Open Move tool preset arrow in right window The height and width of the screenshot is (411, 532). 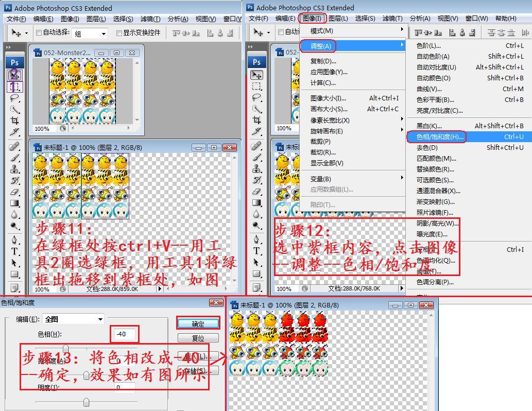tap(269, 32)
